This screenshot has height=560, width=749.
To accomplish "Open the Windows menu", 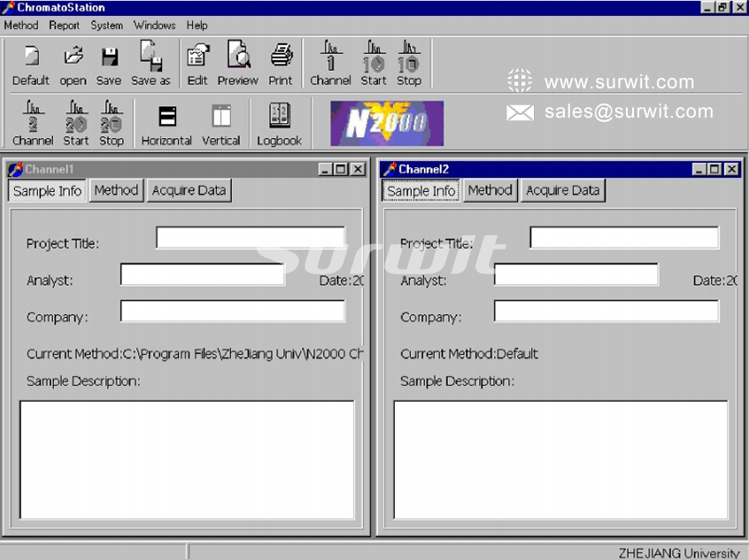I will tap(154, 26).
